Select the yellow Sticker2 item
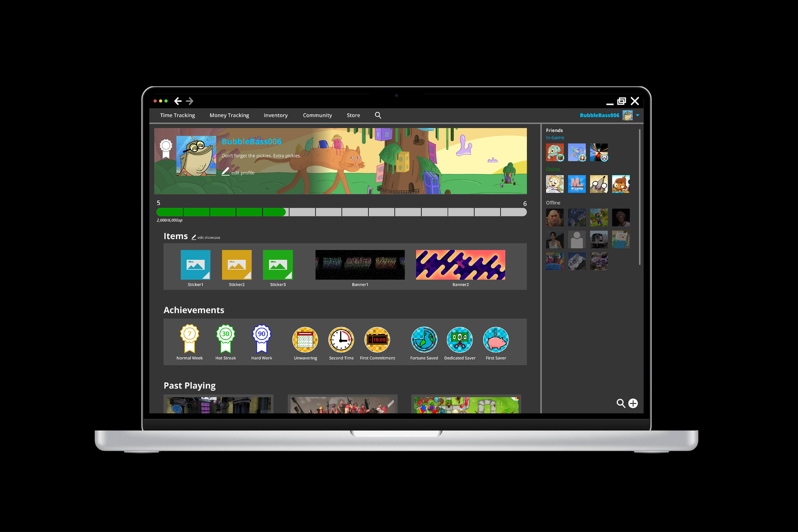Screen dimensions: 798x532 click(x=237, y=265)
